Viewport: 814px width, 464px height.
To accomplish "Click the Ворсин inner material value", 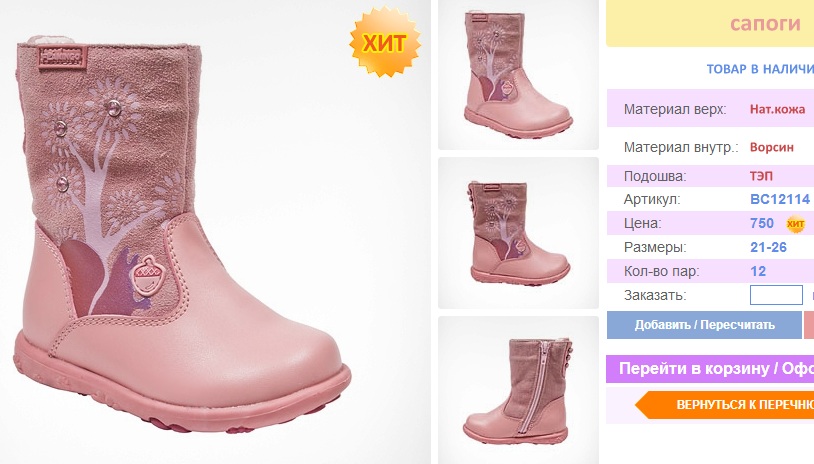I will point(771,147).
